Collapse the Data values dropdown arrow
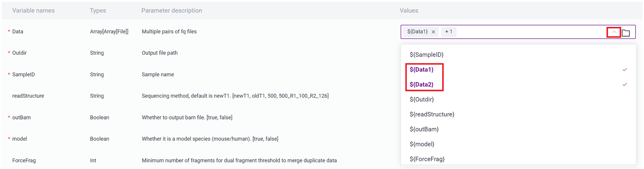The image size is (644, 169). pyautogui.click(x=614, y=32)
